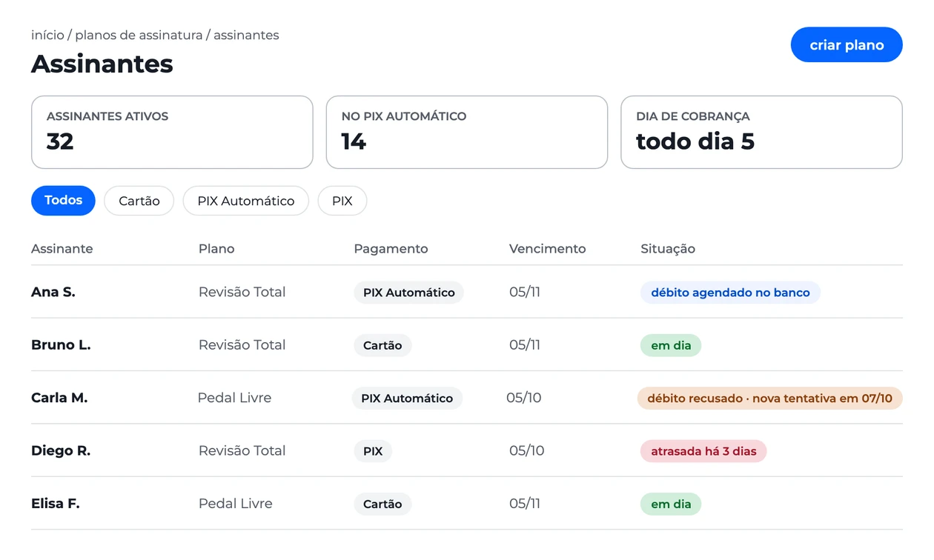Click the "Pagamento" column header
Image resolution: width=934 pixels, height=560 pixels.
391,249
